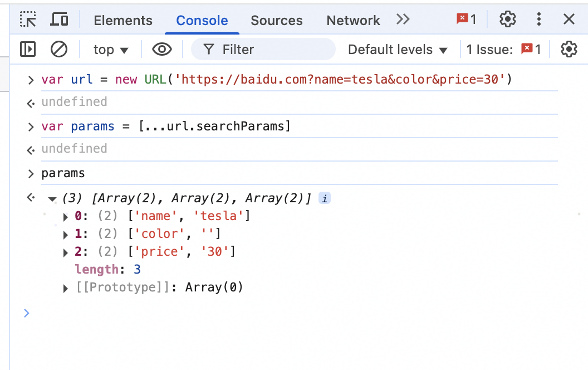Expand the 1: ['color', ''] entry
The image size is (588, 370).
click(66, 235)
